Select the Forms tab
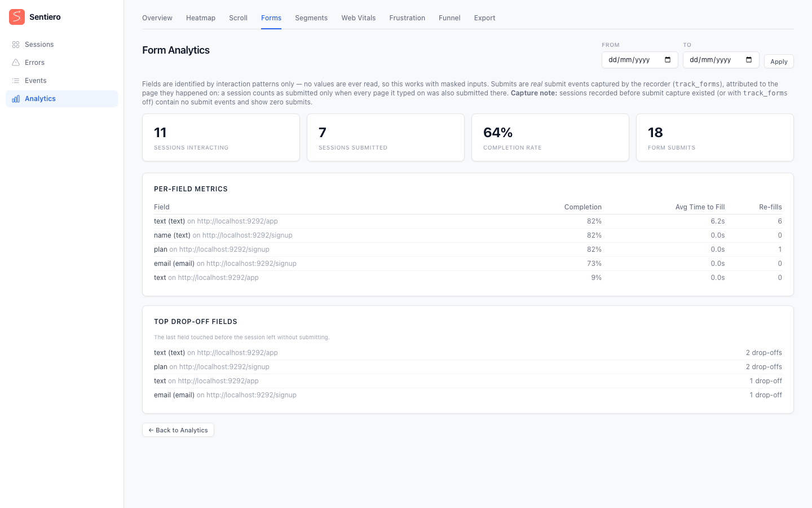 point(271,18)
